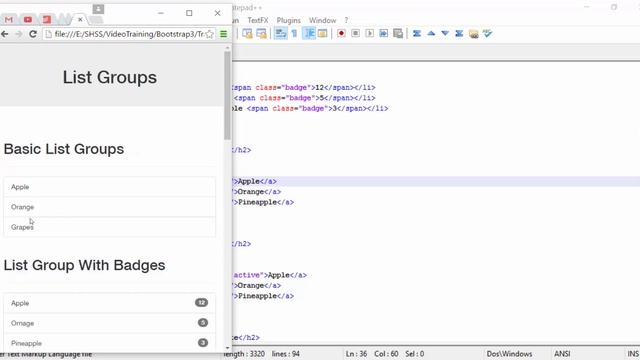Viewport: 640px width, 360px height.
Task: Toggle word wrap in Notepad++ toolbar
Action: coord(280,33)
